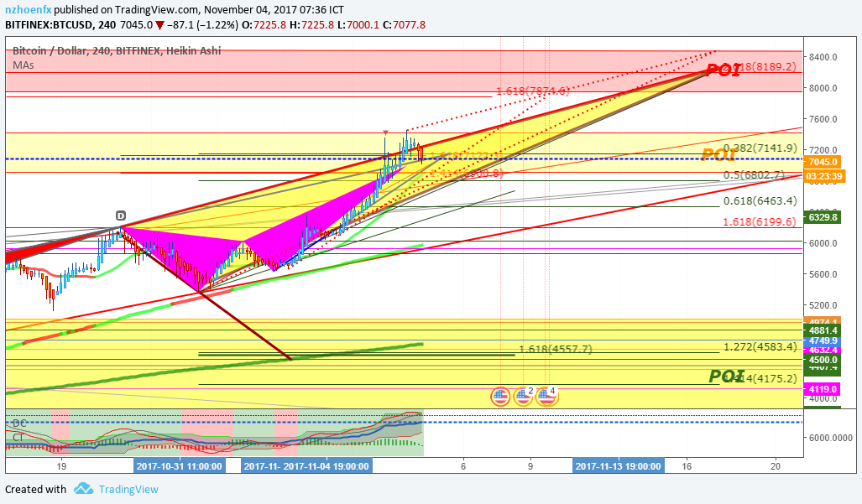Click the DC label in the indicator pane
The width and height of the screenshot is (862, 504).
pyautogui.click(x=19, y=423)
